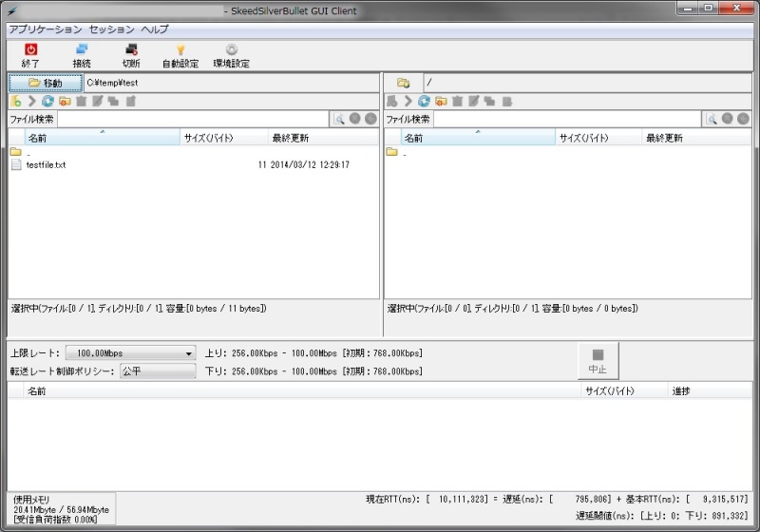
Task: Open the アプリケーション menu
Action: click(x=46, y=29)
